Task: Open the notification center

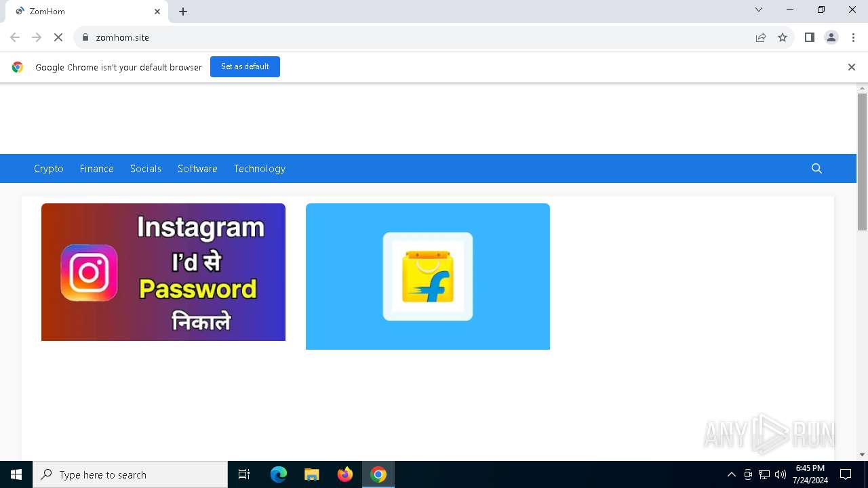Action: [846, 474]
